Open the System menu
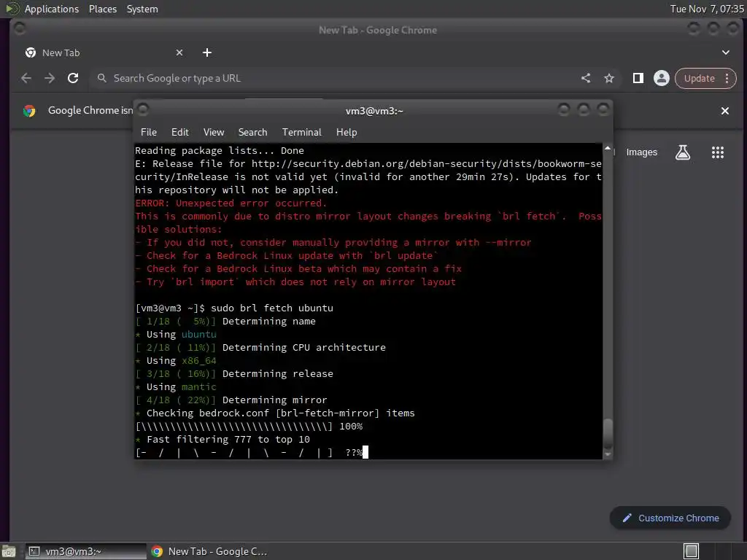This screenshot has width=747, height=560. tap(142, 9)
